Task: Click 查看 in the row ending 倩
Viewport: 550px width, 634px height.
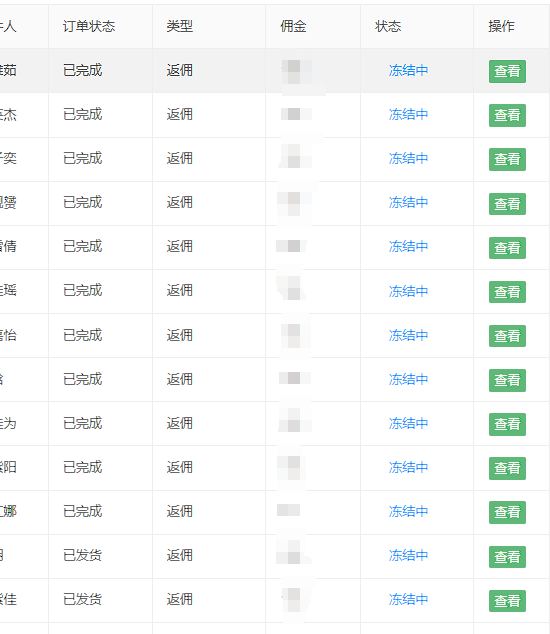Action: tap(507, 247)
